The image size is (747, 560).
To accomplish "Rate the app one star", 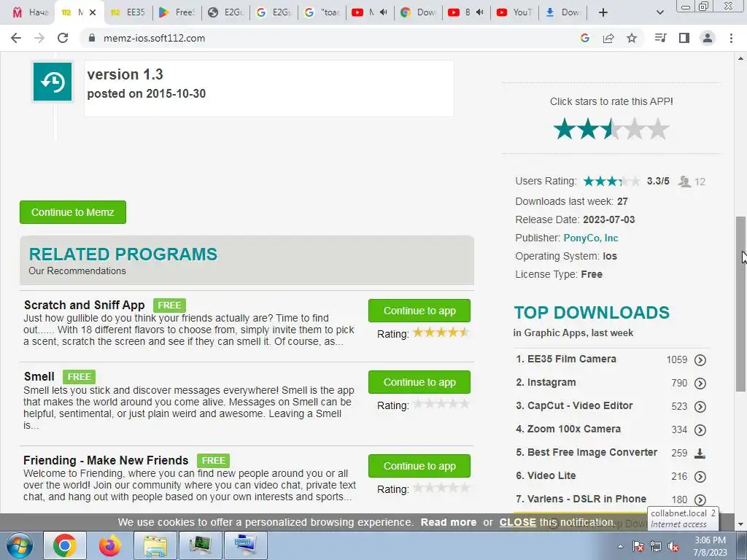I will pyautogui.click(x=565, y=130).
